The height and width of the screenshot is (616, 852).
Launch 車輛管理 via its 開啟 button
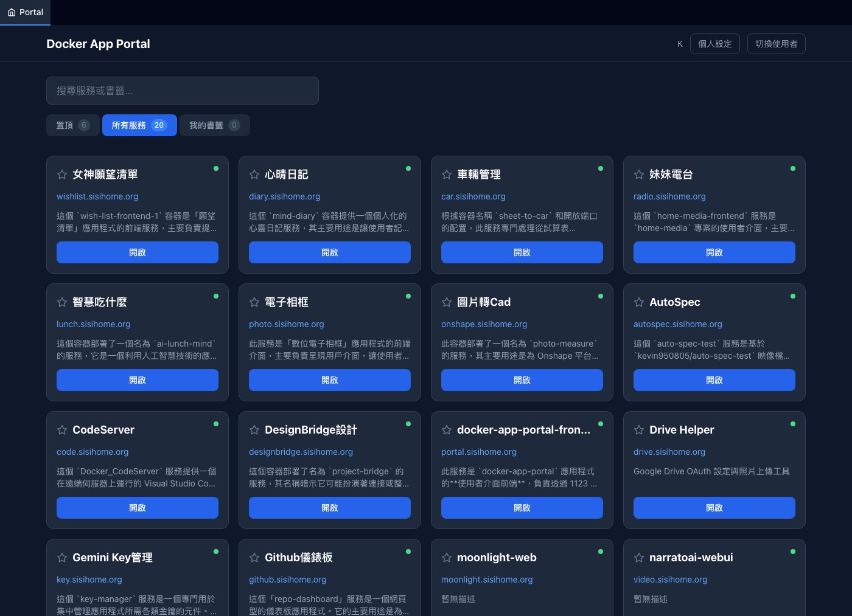522,252
